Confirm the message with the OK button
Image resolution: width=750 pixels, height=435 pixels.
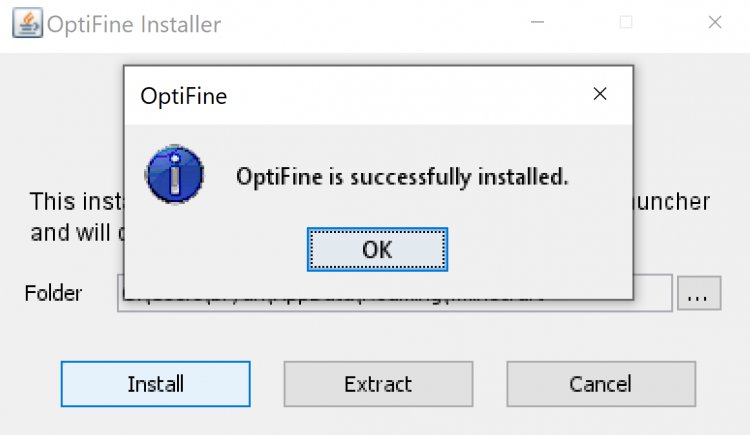click(x=377, y=249)
